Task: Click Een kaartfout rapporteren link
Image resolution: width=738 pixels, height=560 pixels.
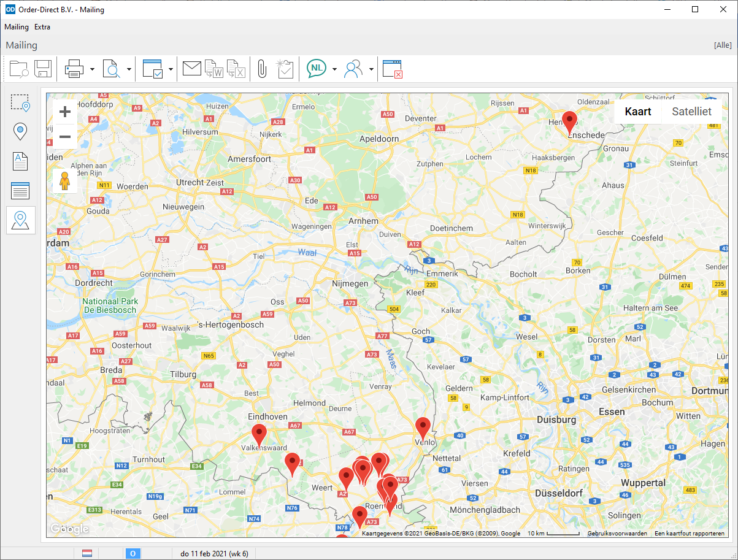Action: pos(690,534)
